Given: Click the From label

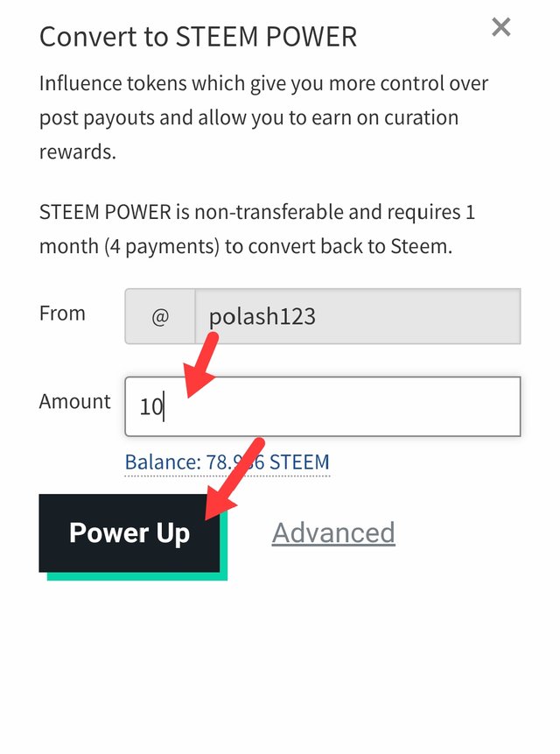Looking at the screenshot, I should point(62,314).
